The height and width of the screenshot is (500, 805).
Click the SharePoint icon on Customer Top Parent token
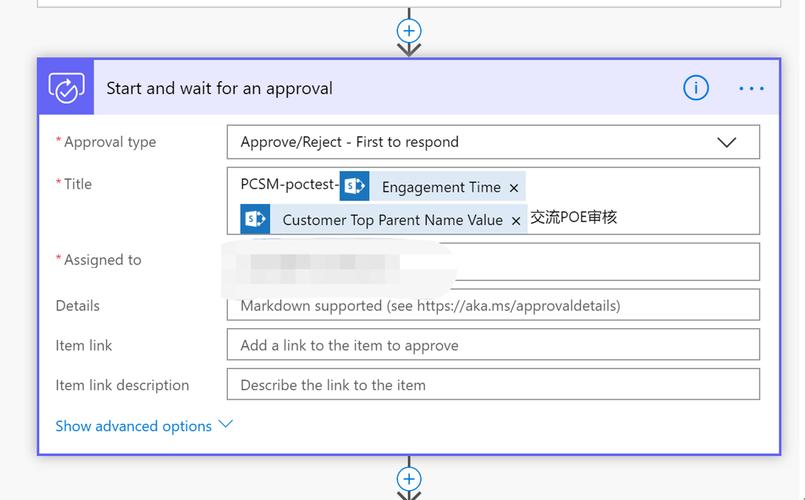pos(255,219)
